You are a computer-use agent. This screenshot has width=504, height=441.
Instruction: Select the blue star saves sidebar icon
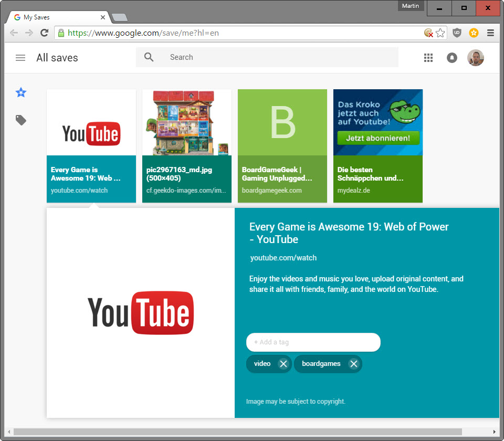pyautogui.click(x=21, y=92)
